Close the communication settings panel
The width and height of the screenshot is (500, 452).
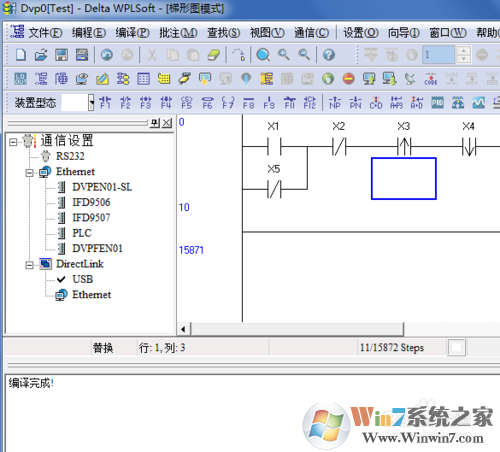[167, 123]
